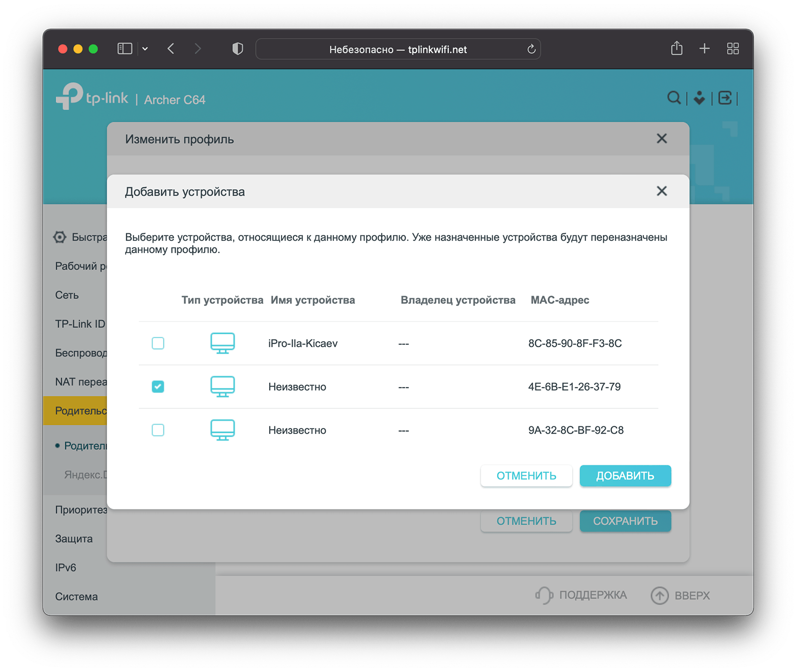Select the device with MAC 9A-32-8C-BF-92-C8
This screenshot has height=672, width=796.
[158, 430]
